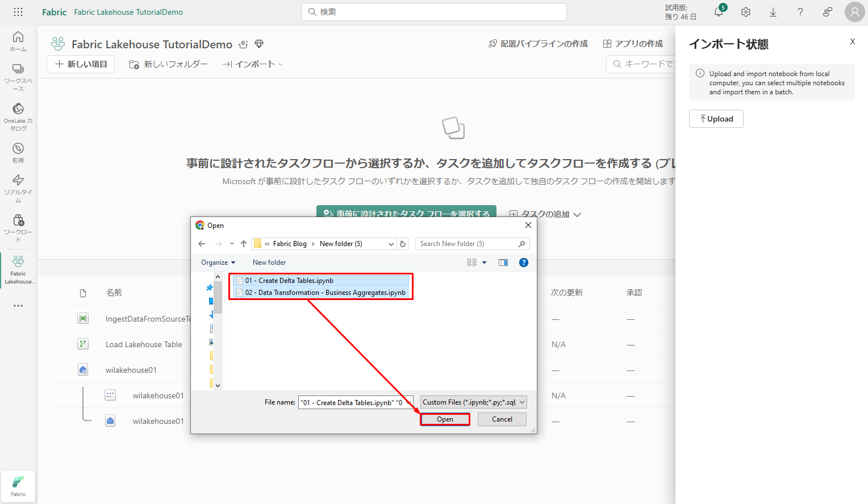Open the share feedback icon in header

(x=828, y=12)
